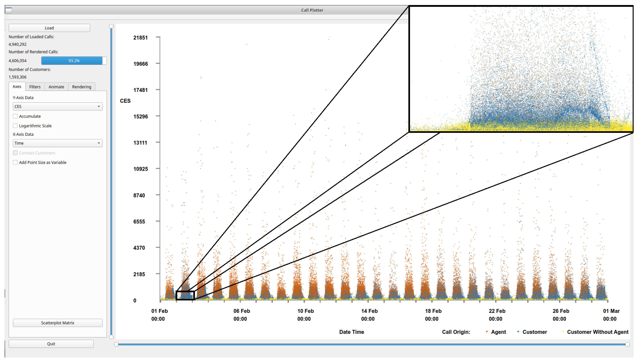Switch to the Filters tab
This screenshot has width=641, height=364.
click(35, 87)
